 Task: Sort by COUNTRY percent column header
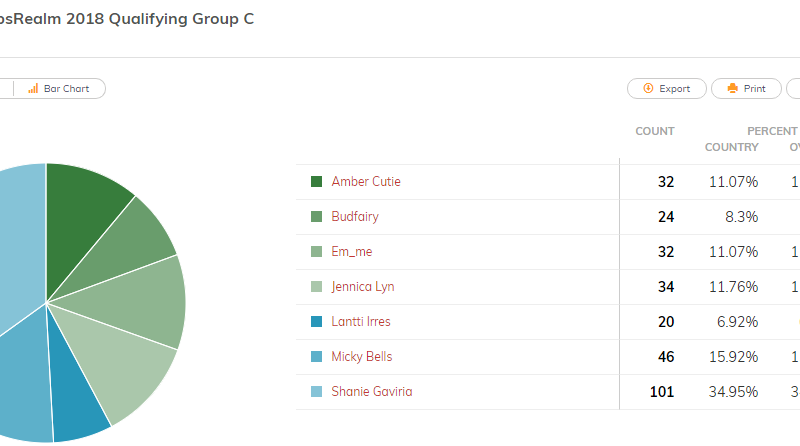732,147
